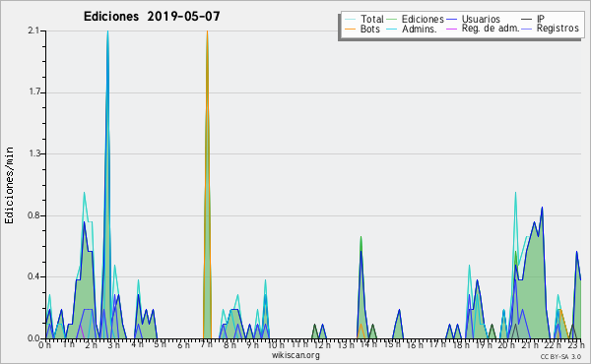Click the '14 h' x-axis label

[x=368, y=344]
